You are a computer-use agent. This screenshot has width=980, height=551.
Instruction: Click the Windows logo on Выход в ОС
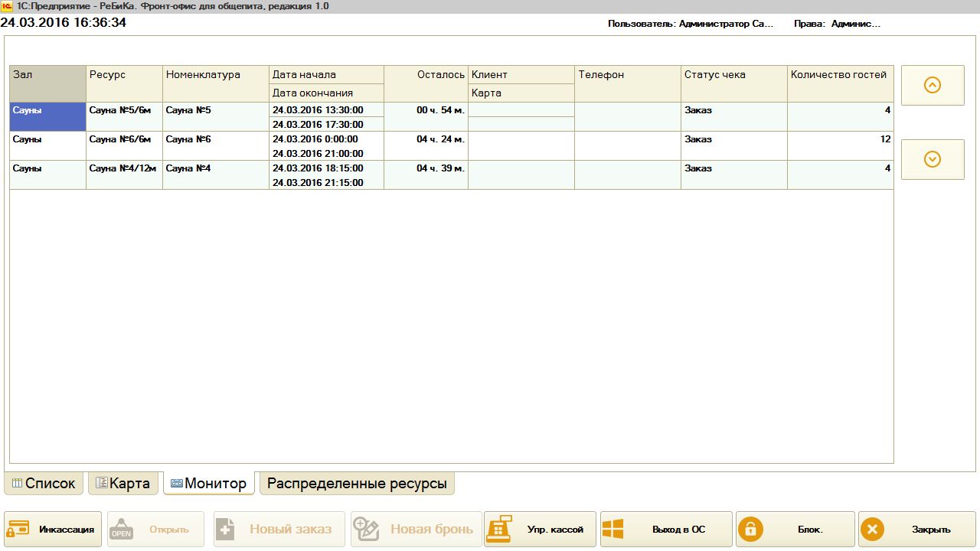pyautogui.click(x=613, y=529)
